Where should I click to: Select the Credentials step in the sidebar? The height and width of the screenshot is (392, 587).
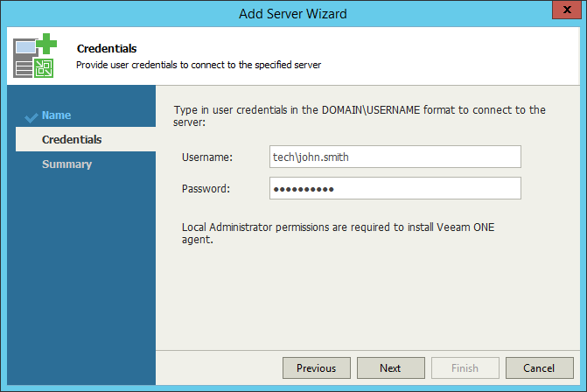click(72, 140)
